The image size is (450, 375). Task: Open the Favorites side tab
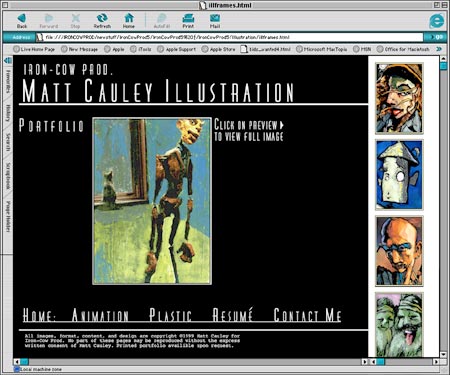(8, 81)
